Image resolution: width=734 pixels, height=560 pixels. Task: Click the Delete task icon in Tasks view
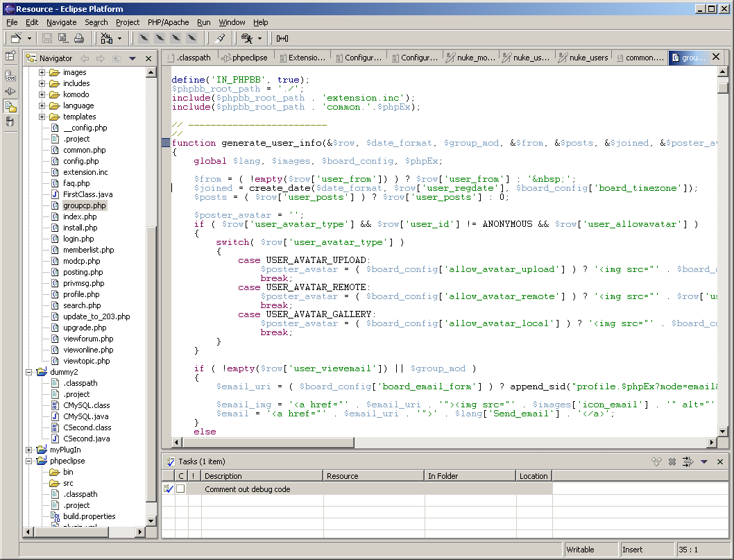(672, 461)
